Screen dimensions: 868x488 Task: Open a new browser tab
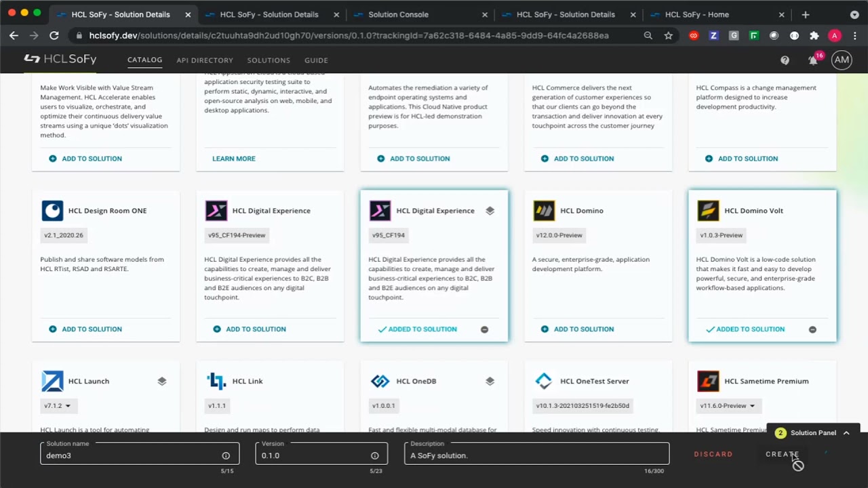tap(806, 14)
